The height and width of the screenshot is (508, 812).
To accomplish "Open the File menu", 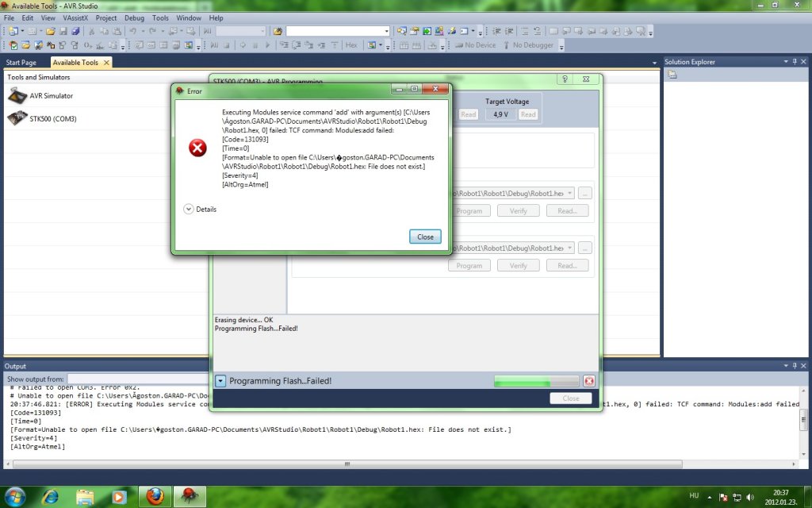I will 9,17.
